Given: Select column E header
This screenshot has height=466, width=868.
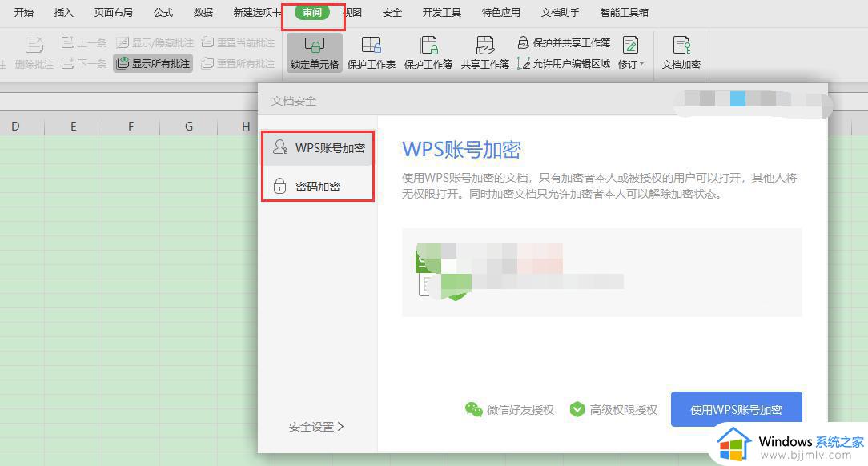Looking at the screenshot, I should (73, 127).
